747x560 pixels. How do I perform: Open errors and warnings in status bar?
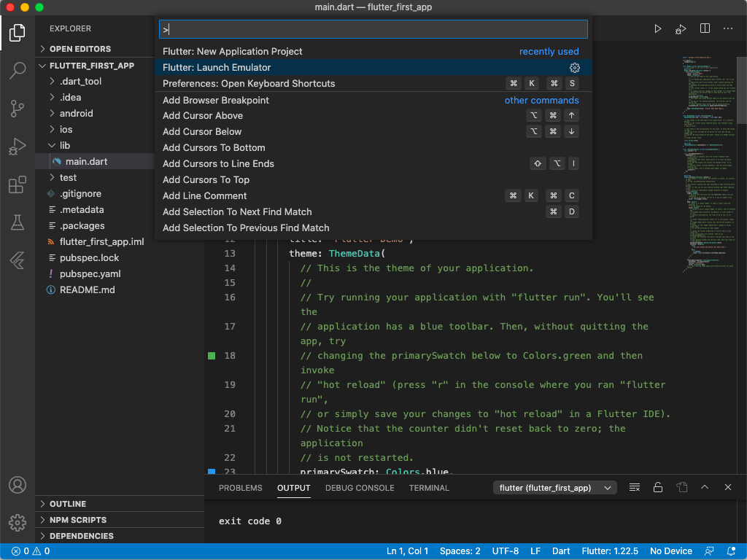(x=31, y=551)
